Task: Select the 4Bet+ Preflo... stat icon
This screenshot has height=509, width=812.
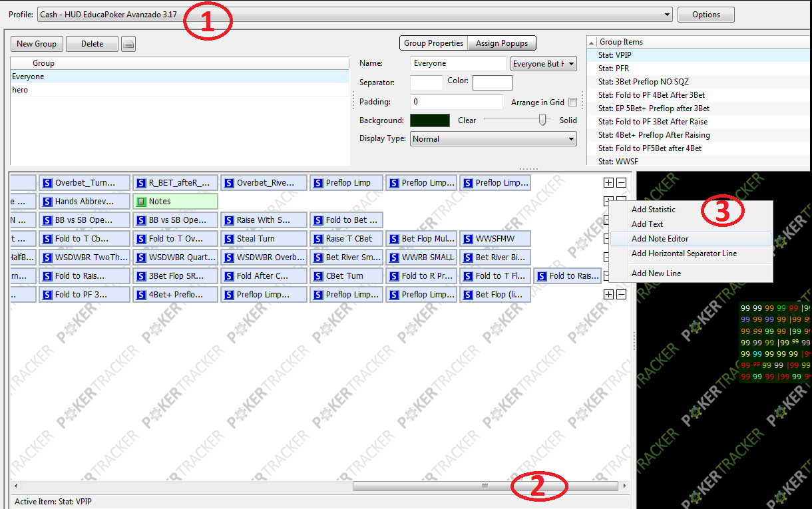Action: click(x=140, y=295)
